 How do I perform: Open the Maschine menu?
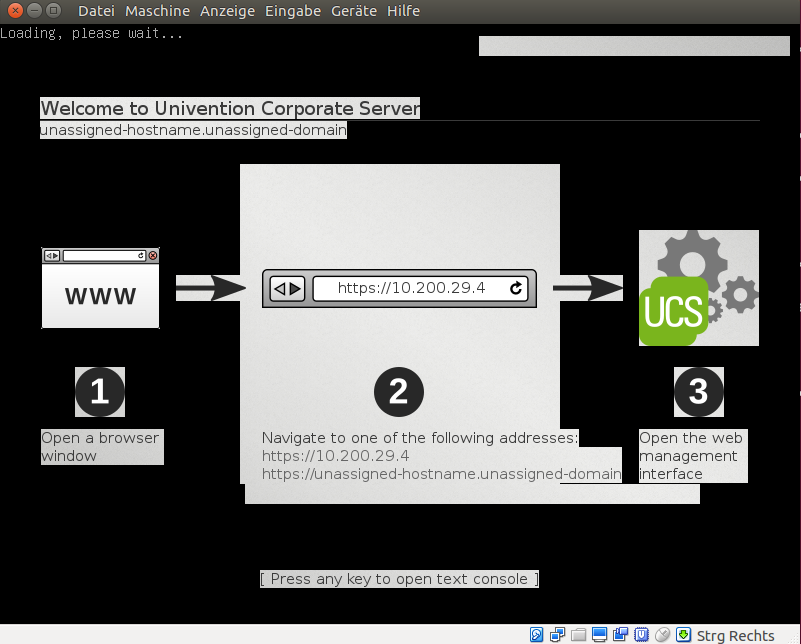point(157,11)
